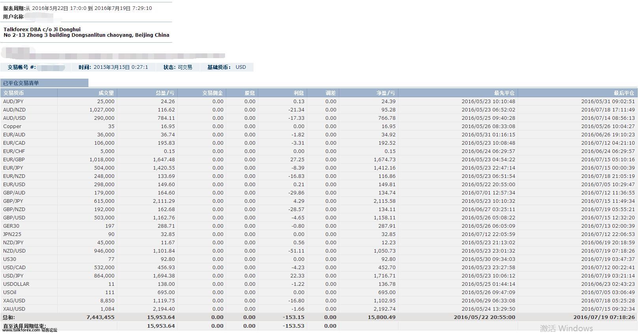Click the account time 2015年3月15日 0:27:1
Image resolution: width=644 pixels, height=334 pixels.
point(121,67)
